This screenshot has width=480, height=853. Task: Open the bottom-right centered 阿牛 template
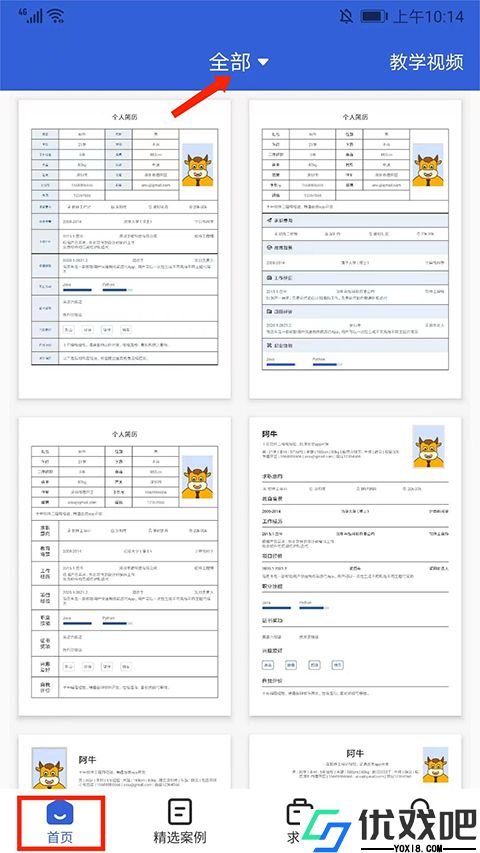point(355,762)
